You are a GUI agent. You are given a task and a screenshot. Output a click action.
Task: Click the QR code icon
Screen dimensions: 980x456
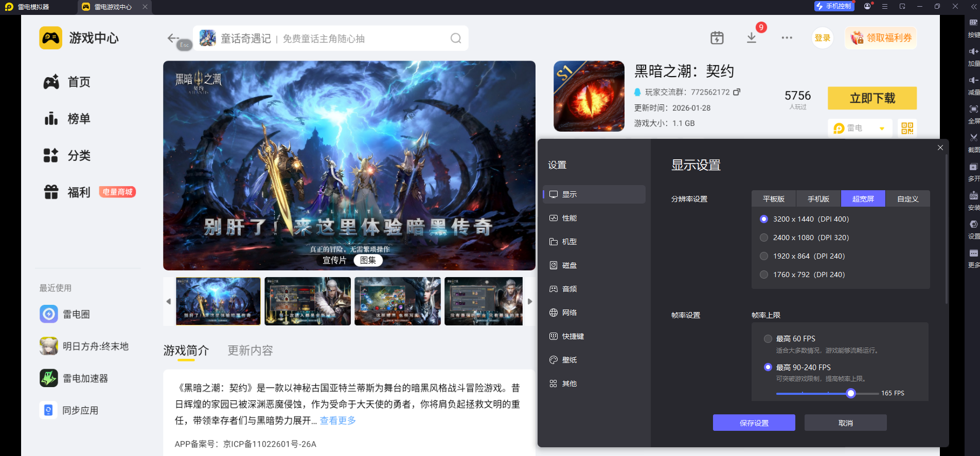coord(907,128)
